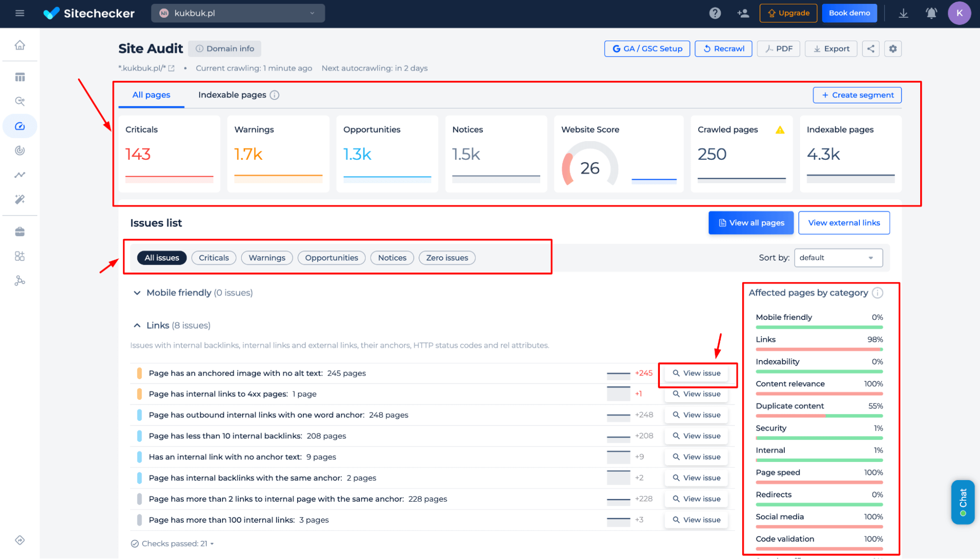Viewport: 980px width, 559px height.
Task: Click the Help question mark icon
Action: pyautogui.click(x=715, y=13)
